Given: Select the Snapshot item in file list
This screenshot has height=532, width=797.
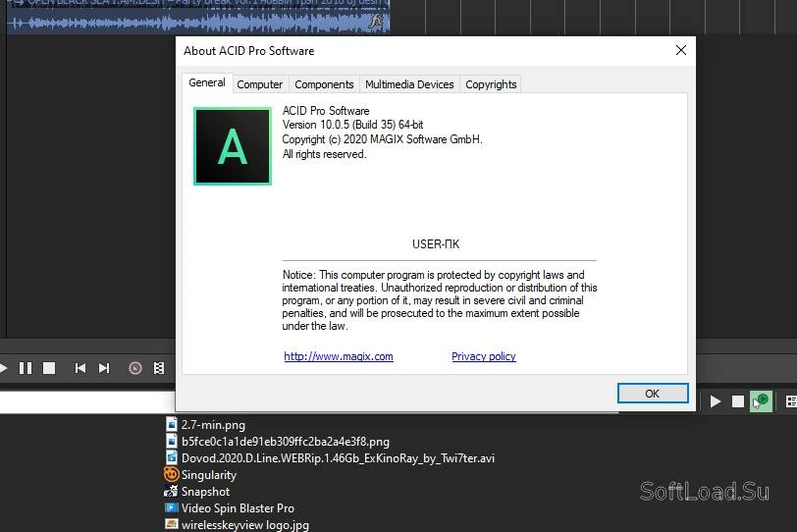Looking at the screenshot, I should coord(205,492).
